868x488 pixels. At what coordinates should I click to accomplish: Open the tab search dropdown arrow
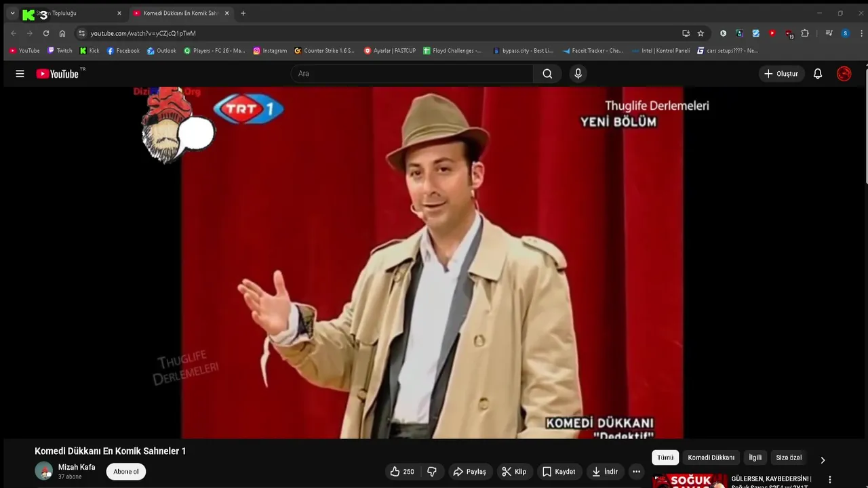click(x=12, y=13)
